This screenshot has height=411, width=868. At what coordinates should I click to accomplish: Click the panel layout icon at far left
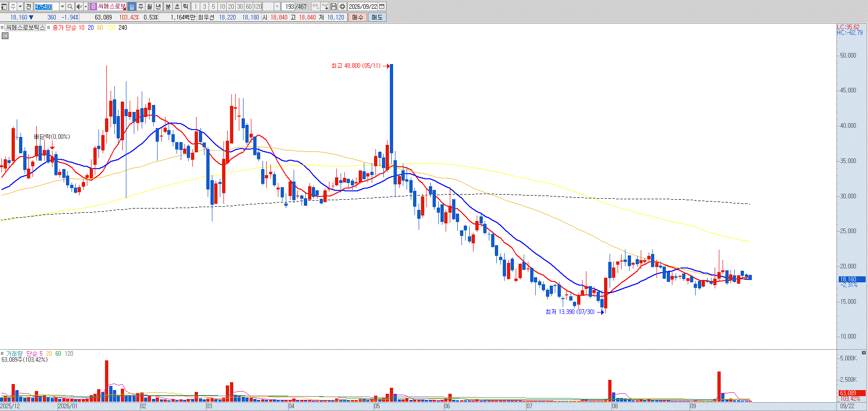(4, 7)
